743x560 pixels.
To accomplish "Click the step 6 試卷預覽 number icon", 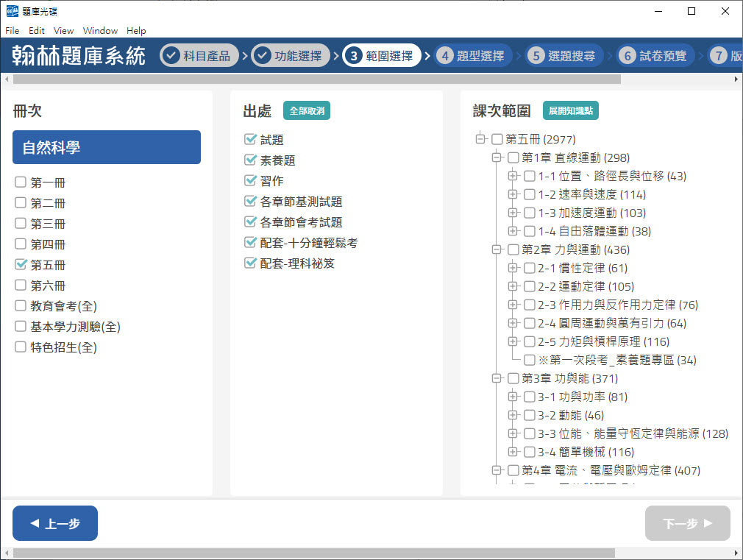I will pos(628,56).
